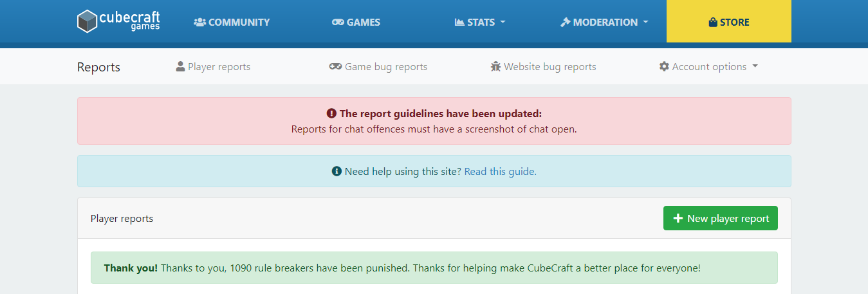Click the Moderation gavel icon

566,22
